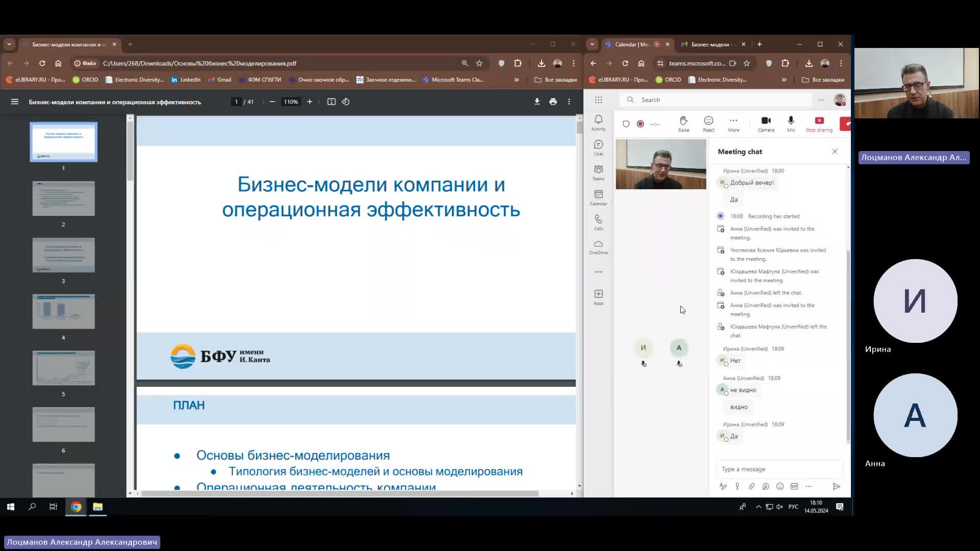The width and height of the screenshot is (980, 551).
Task: Click the PDF zoom level 110% field
Action: click(291, 102)
